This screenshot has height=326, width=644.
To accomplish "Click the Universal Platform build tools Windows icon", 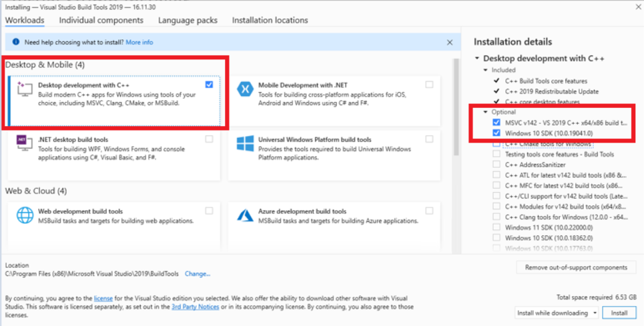I will pos(245,145).
